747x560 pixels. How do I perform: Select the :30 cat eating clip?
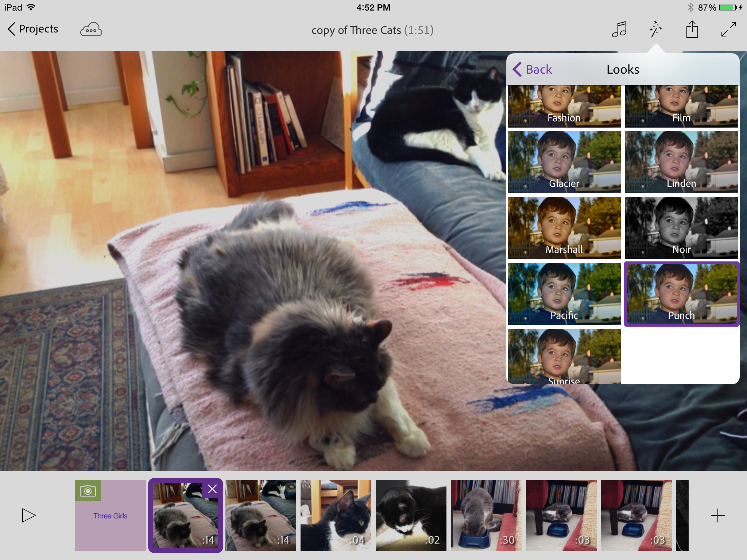(x=486, y=516)
